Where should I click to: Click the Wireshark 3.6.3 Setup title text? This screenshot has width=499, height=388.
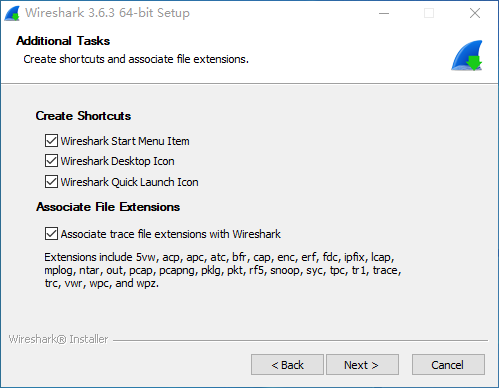coord(107,13)
